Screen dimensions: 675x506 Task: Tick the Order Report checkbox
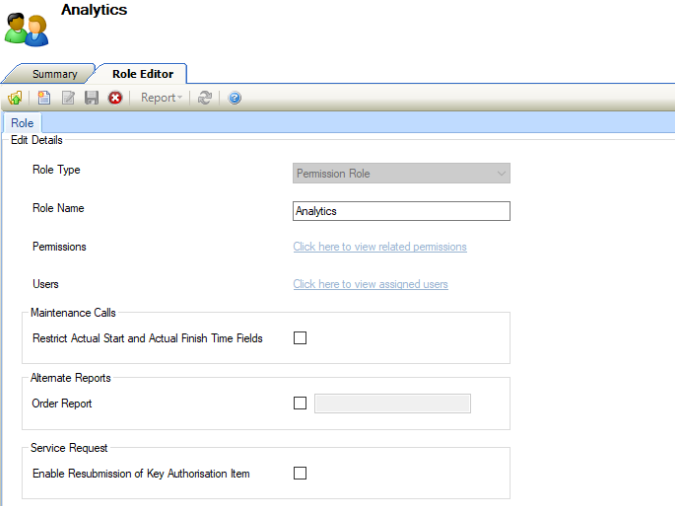coord(300,403)
